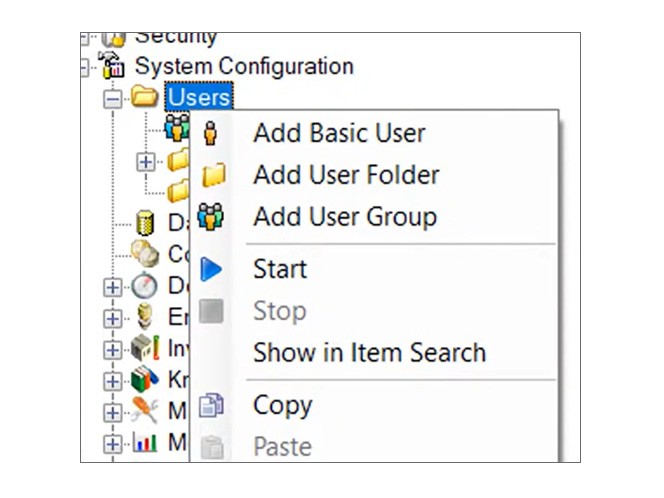Select the System Configuration tree label
This screenshot has width=664, height=498.
pyautogui.click(x=244, y=66)
